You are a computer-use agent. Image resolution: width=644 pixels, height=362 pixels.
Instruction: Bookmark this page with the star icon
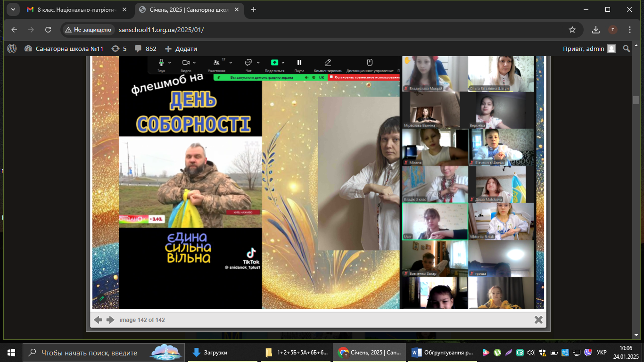coord(572,30)
